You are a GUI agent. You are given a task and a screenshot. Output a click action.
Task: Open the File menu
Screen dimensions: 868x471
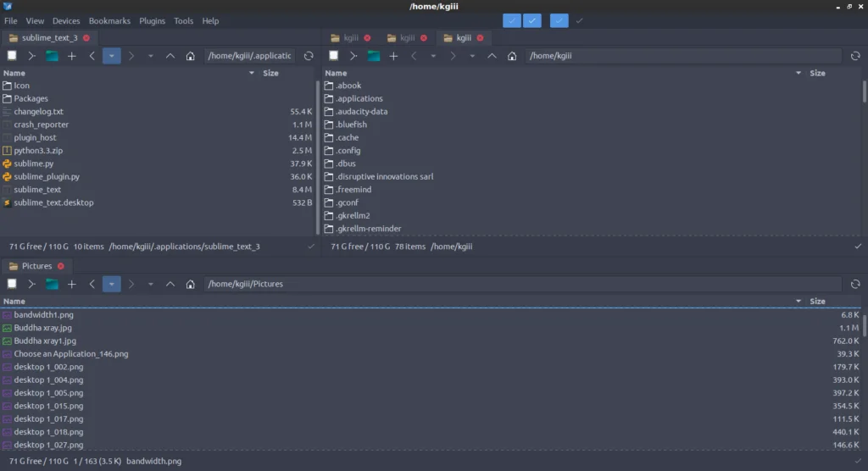[x=10, y=20]
